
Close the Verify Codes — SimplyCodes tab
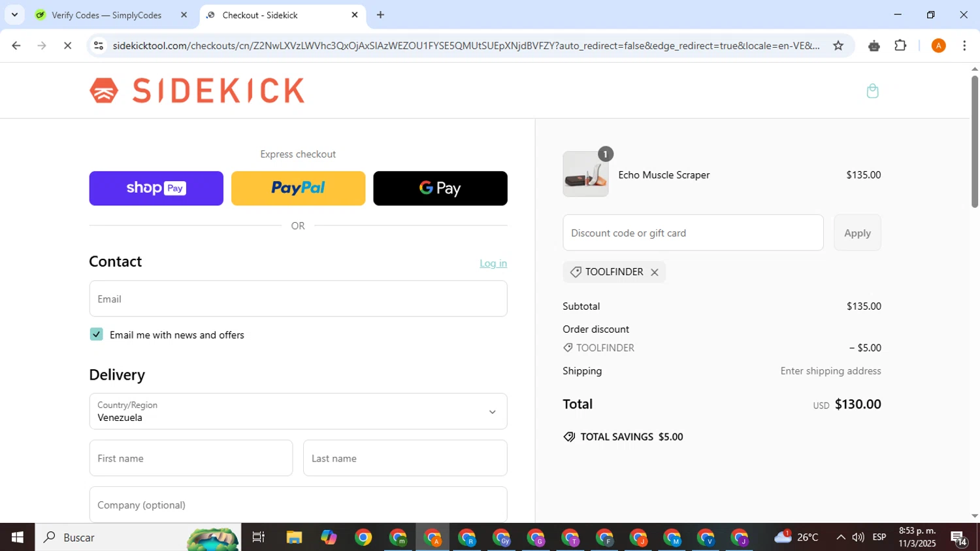tap(184, 15)
